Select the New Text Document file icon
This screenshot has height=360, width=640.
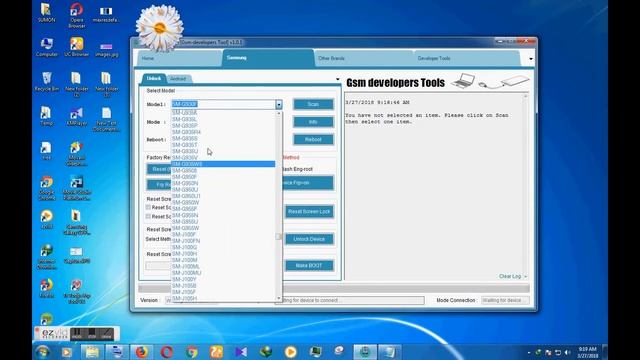[x=106, y=119]
